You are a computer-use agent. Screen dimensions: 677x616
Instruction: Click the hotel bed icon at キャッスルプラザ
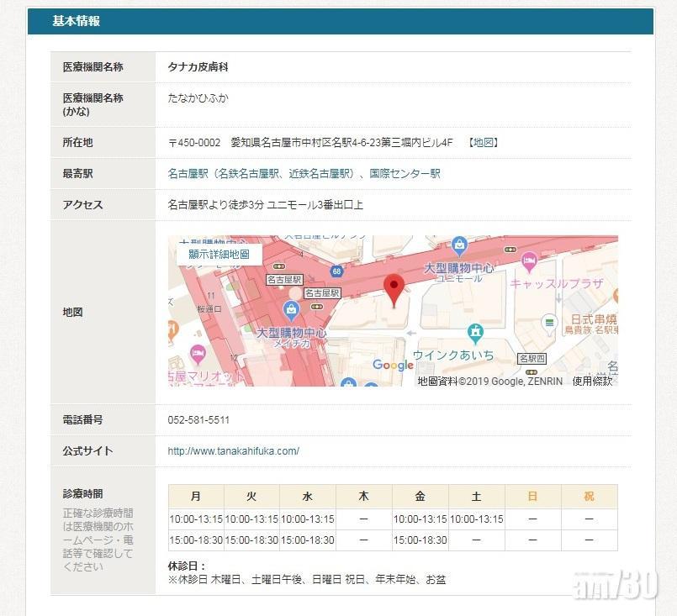[530, 260]
